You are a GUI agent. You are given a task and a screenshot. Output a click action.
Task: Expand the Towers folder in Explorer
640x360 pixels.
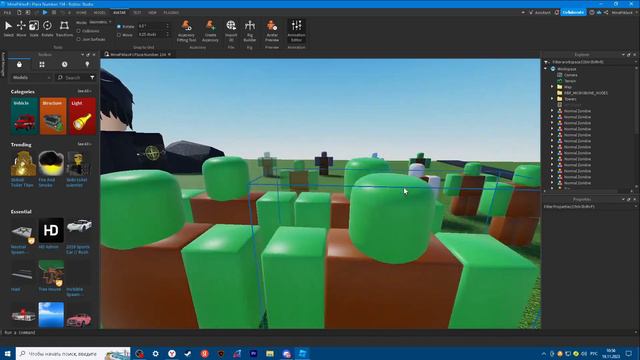click(552, 99)
